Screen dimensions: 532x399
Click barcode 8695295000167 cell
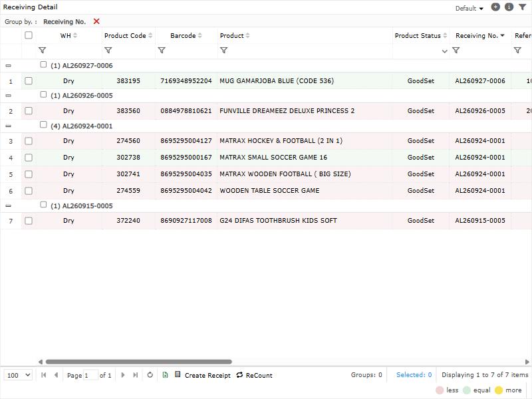click(x=186, y=158)
